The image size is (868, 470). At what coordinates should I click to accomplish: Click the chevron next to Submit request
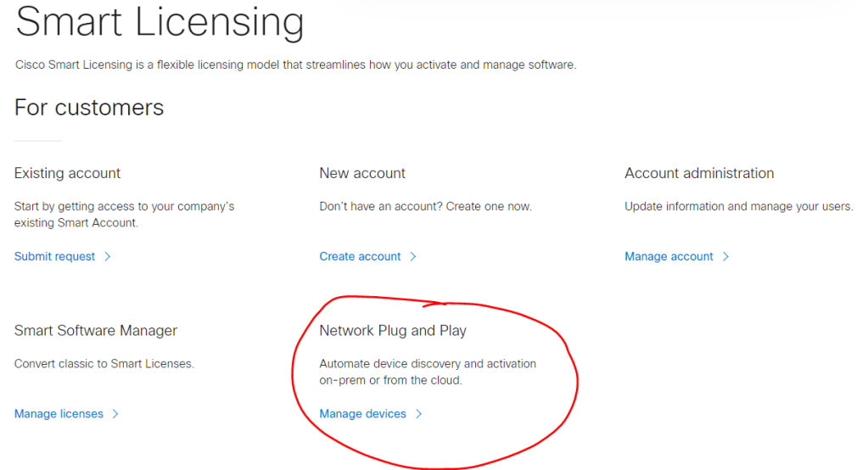point(108,256)
